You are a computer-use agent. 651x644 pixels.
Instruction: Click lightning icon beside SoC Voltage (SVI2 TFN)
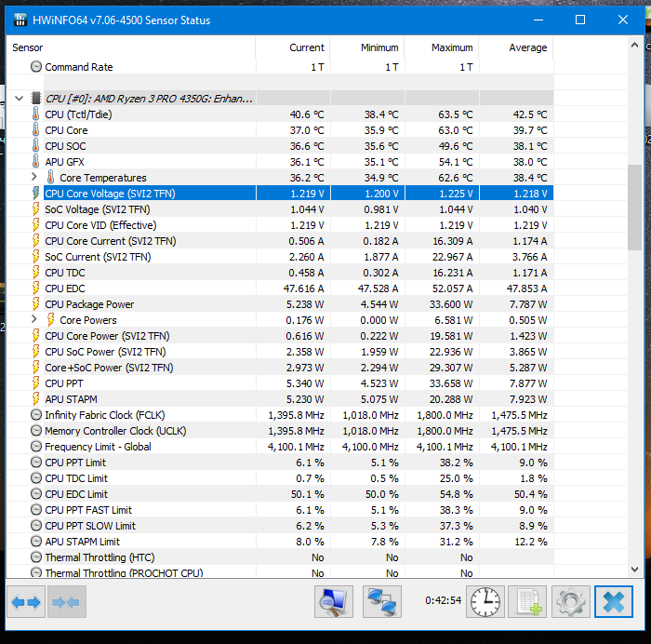pyautogui.click(x=36, y=209)
